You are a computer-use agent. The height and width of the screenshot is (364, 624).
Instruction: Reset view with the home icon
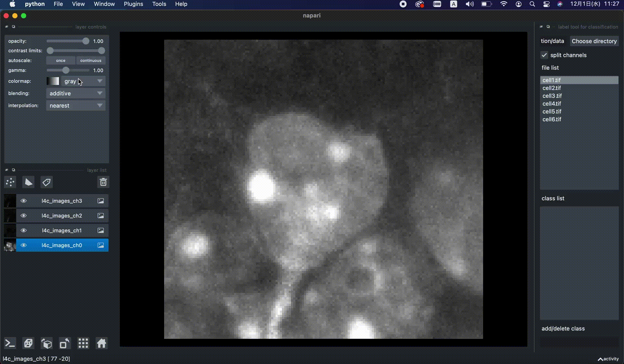pos(101,343)
